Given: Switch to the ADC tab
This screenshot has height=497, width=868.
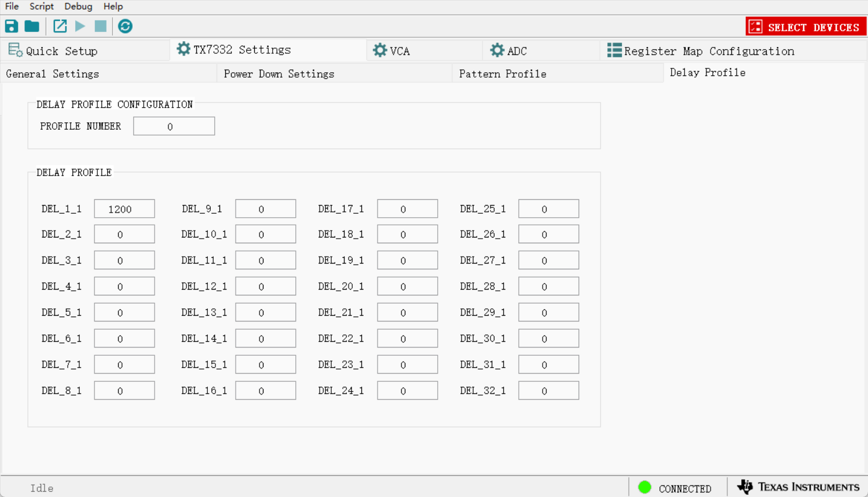Looking at the screenshot, I should 541,51.
